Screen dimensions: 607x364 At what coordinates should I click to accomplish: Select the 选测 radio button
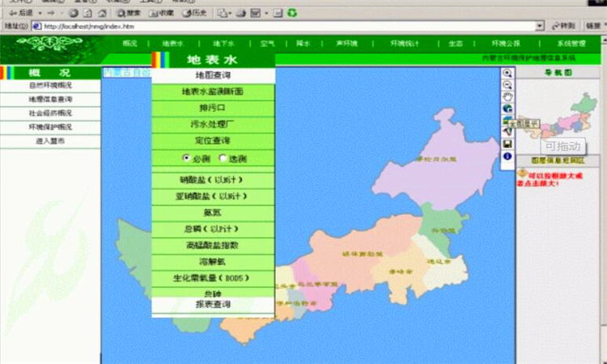(x=223, y=158)
